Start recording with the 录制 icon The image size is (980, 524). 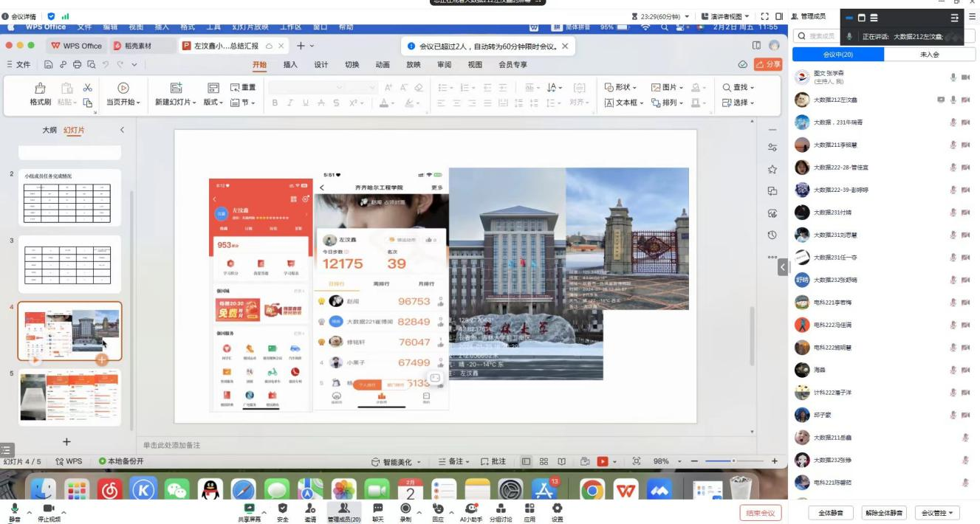[x=405, y=509]
